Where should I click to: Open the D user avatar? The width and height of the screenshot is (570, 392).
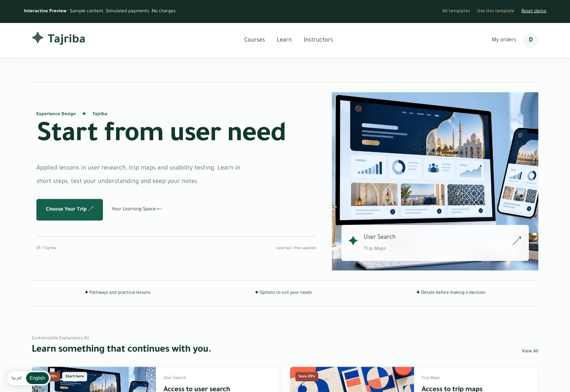(x=530, y=40)
